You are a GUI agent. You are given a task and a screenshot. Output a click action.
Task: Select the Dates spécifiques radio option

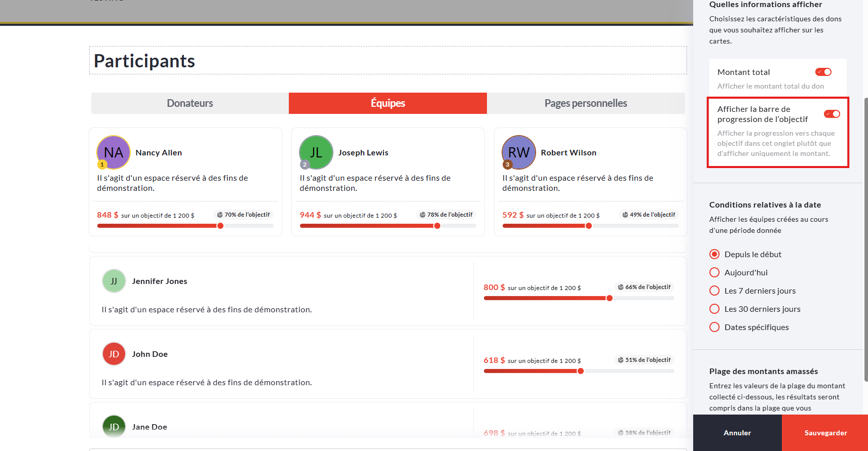pos(714,327)
